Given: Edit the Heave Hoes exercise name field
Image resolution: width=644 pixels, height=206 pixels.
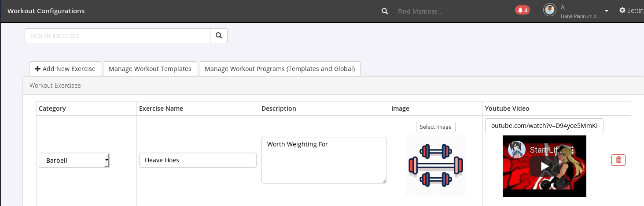Looking at the screenshot, I should (198, 160).
